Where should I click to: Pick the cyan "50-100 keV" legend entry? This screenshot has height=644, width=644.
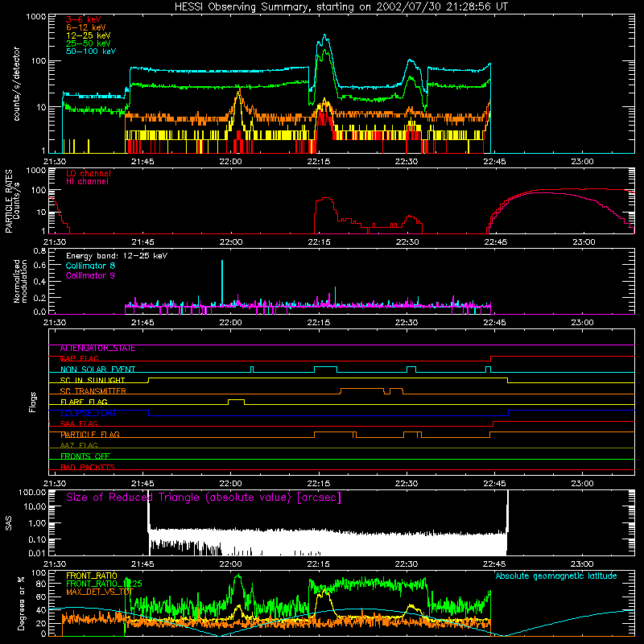coord(91,52)
